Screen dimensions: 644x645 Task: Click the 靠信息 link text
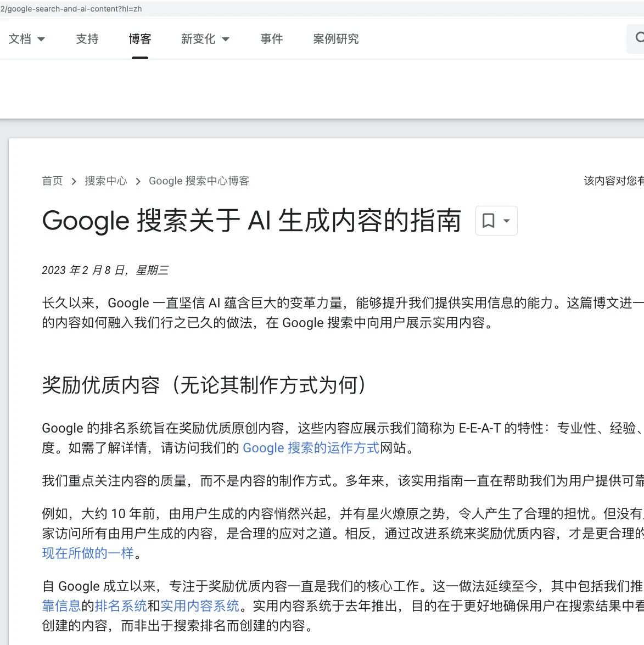tap(61, 605)
